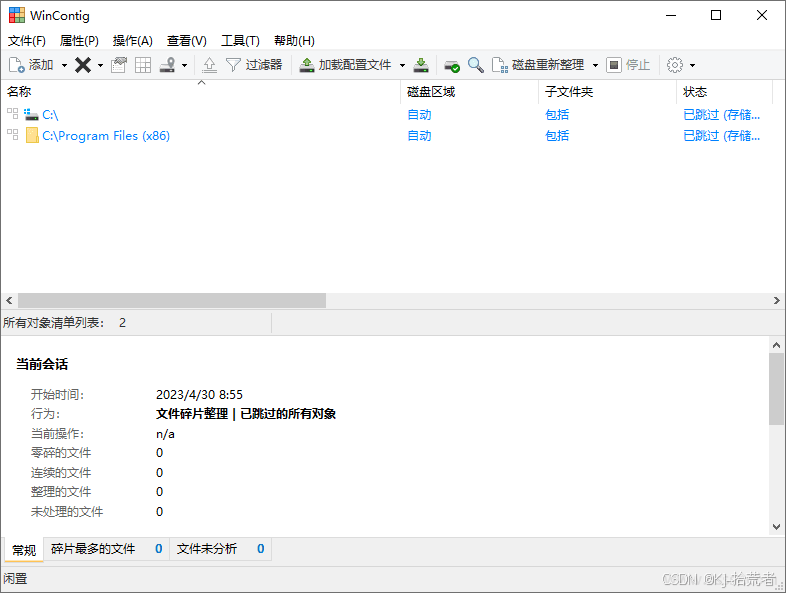This screenshot has width=786, height=593.
Task: Open the 过滤器 filter funnel
Action: (x=254, y=65)
